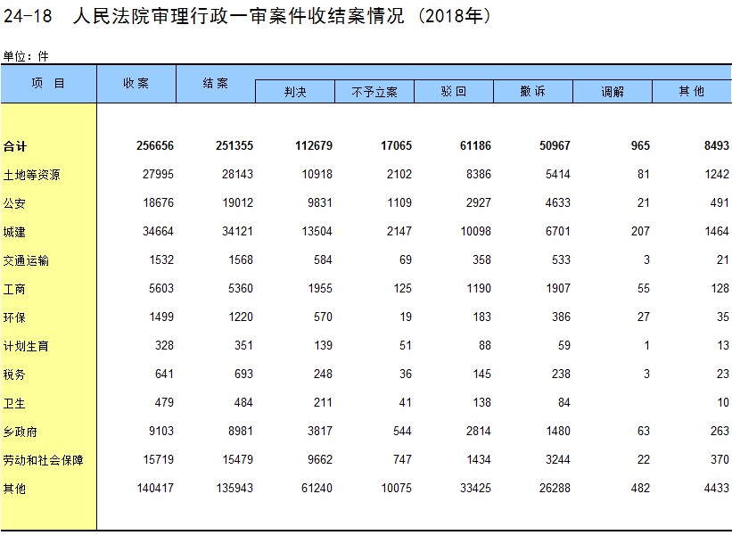Click the cell 1499
This screenshot has width=732, height=560.
[x=161, y=317]
